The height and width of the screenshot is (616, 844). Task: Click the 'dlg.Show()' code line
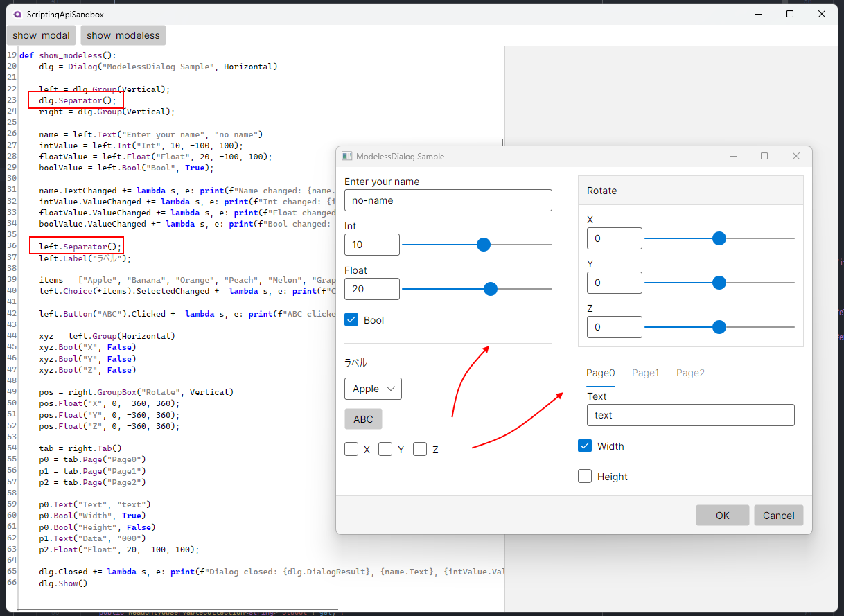point(63,583)
